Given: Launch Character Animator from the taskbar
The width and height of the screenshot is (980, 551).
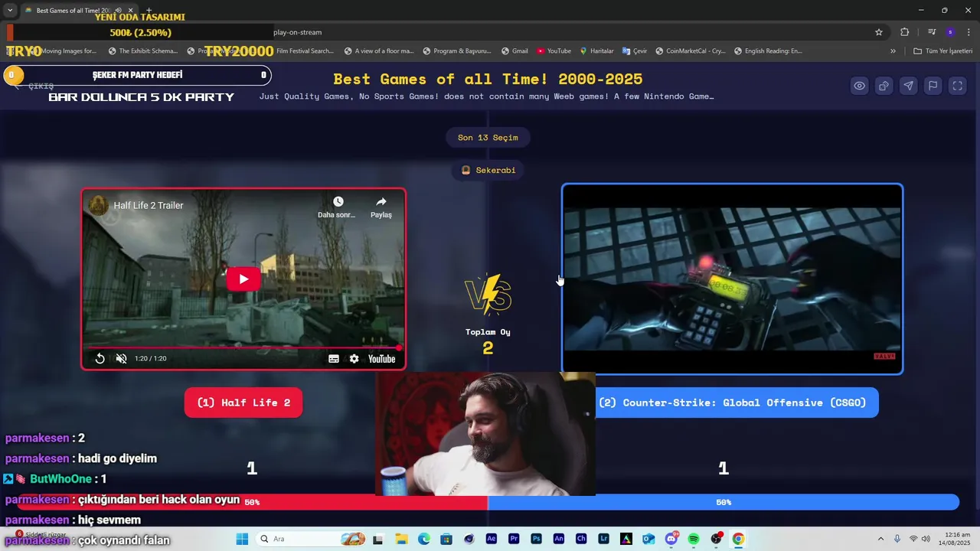Looking at the screenshot, I should click(581, 539).
